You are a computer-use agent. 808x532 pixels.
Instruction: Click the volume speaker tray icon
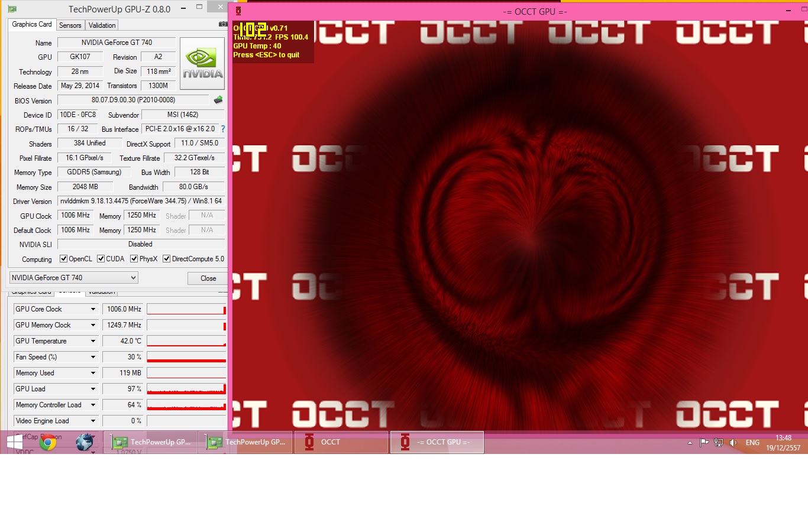(x=733, y=442)
